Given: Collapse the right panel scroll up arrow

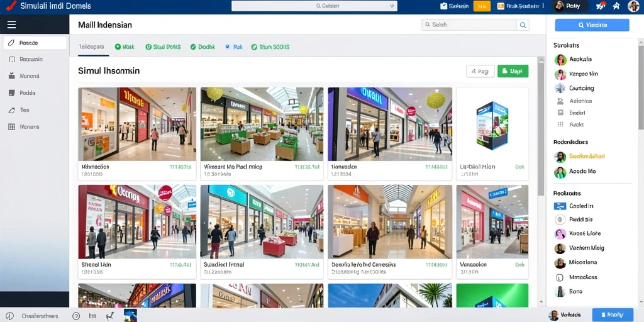Looking at the screenshot, I should pyautogui.click(x=640, y=42).
